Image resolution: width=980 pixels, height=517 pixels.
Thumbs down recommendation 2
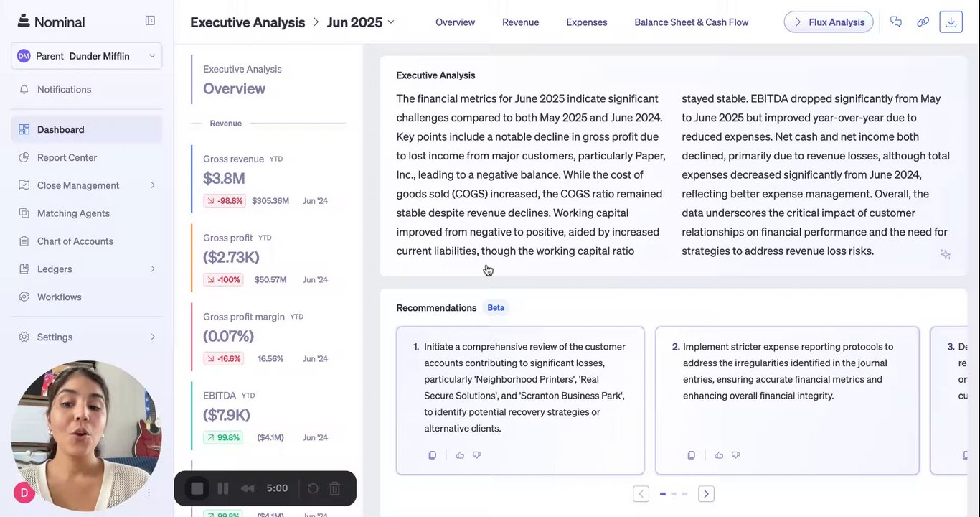tap(735, 455)
